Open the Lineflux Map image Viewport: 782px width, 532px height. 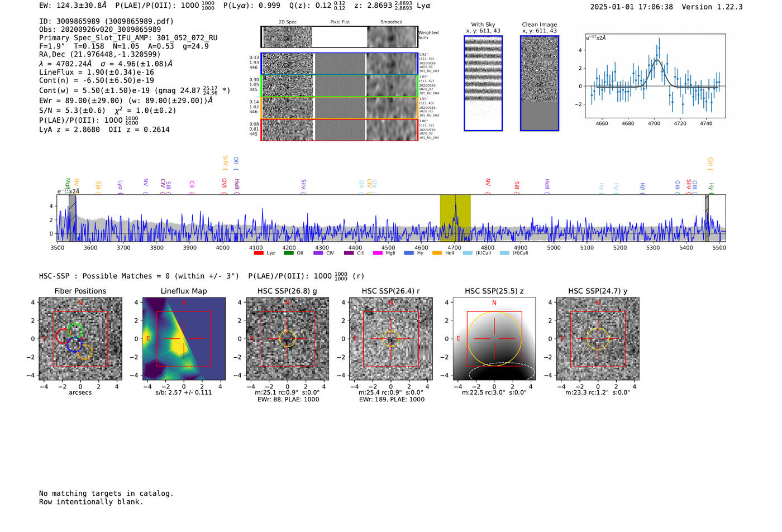tap(184, 339)
